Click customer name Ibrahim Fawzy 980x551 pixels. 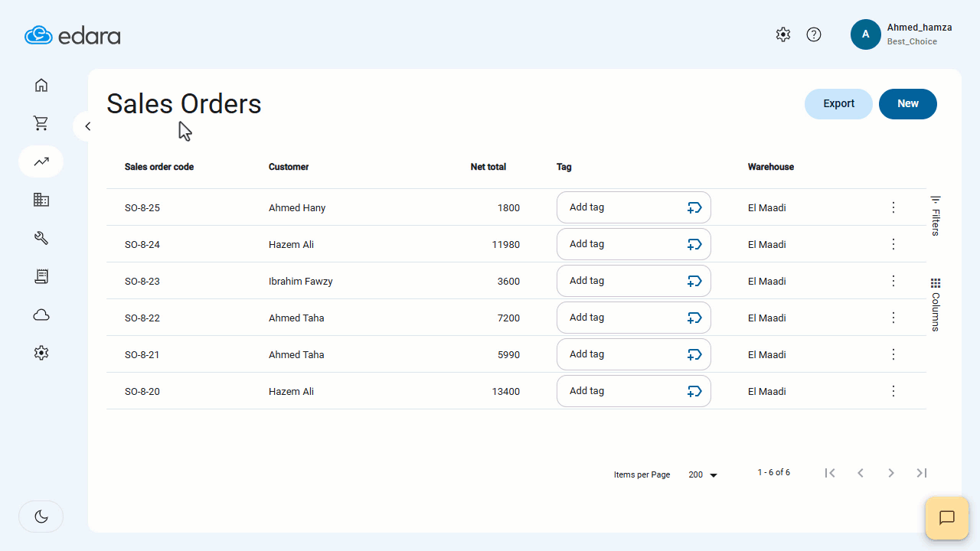coord(301,282)
